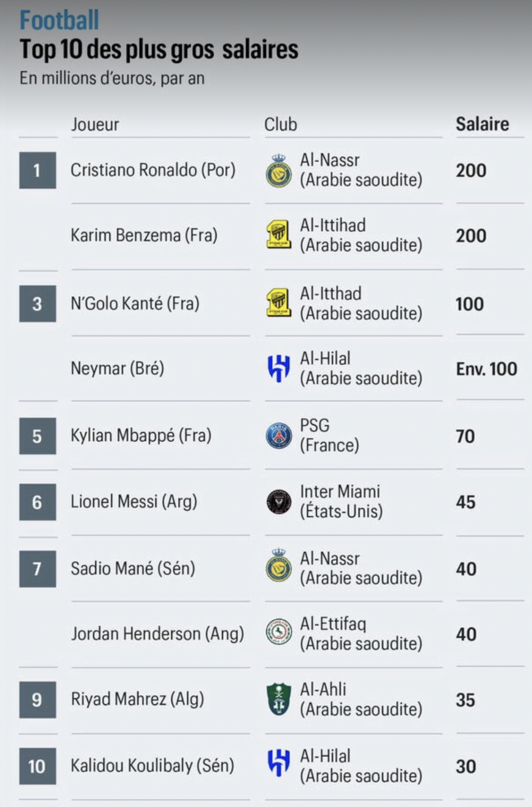Click the Football section title
532x807 pixels.
[59, 21]
